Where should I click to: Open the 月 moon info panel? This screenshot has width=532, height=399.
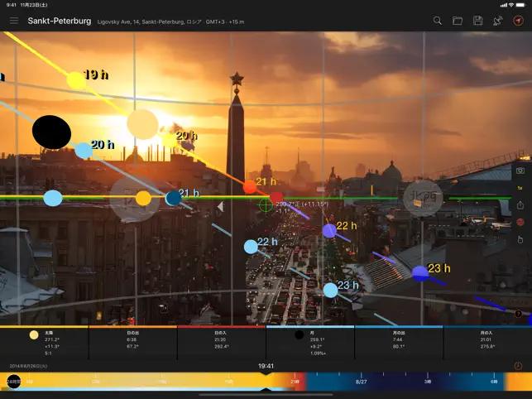(310, 343)
